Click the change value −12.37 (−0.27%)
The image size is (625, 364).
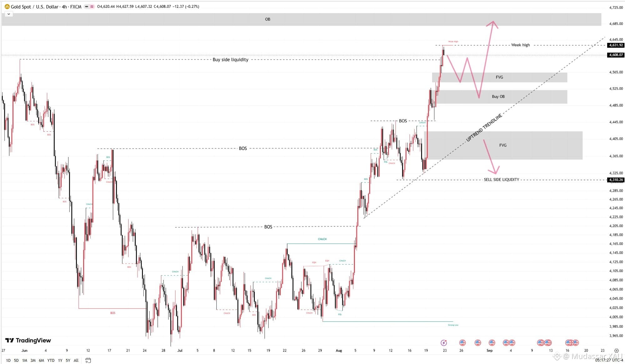[x=186, y=7]
